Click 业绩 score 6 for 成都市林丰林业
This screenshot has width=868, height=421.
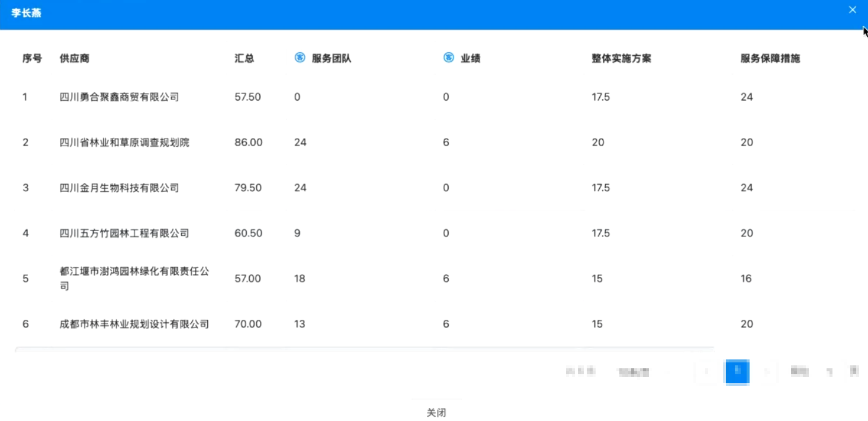[x=446, y=324]
